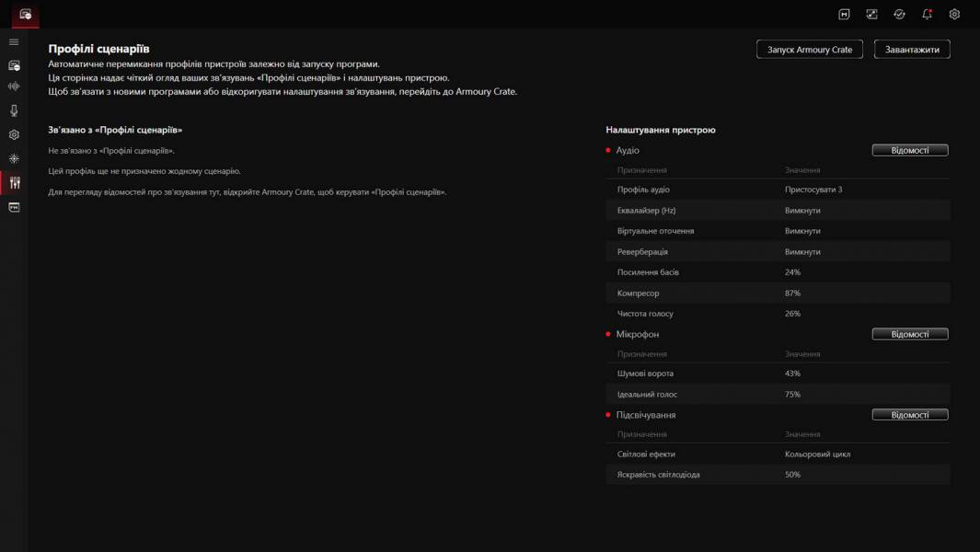Click the 24% value for Посилення басів
This screenshot has height=552, width=980.
pos(792,272)
